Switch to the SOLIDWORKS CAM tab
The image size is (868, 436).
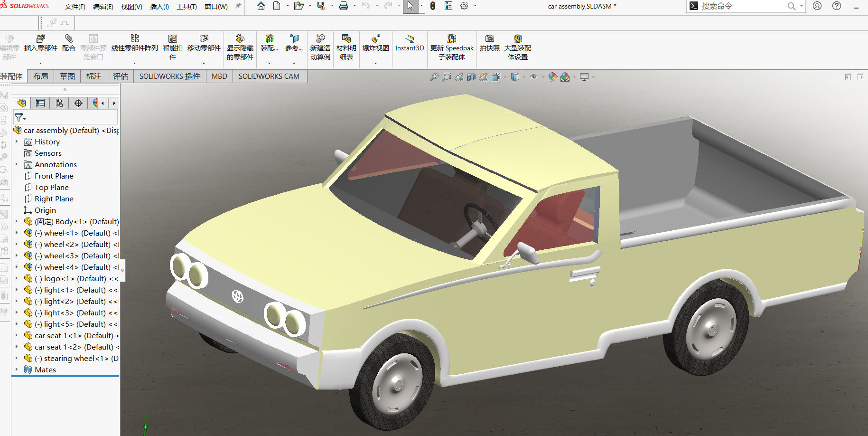coord(269,76)
